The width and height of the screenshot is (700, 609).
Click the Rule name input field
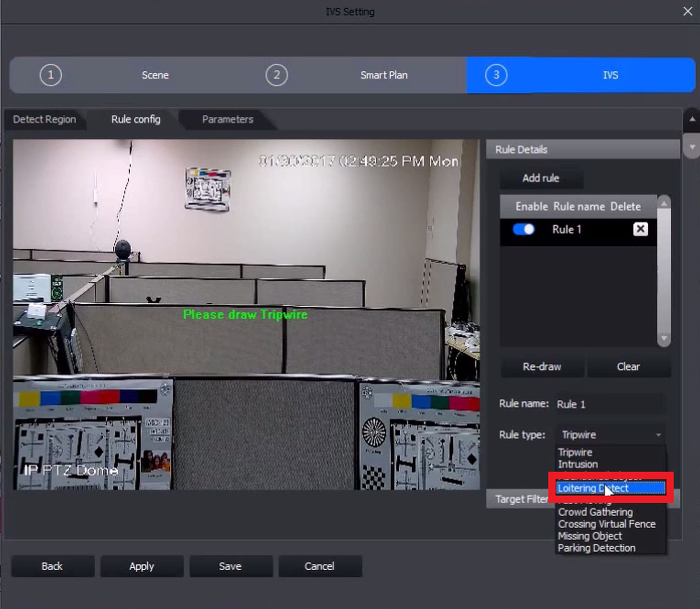click(x=610, y=404)
